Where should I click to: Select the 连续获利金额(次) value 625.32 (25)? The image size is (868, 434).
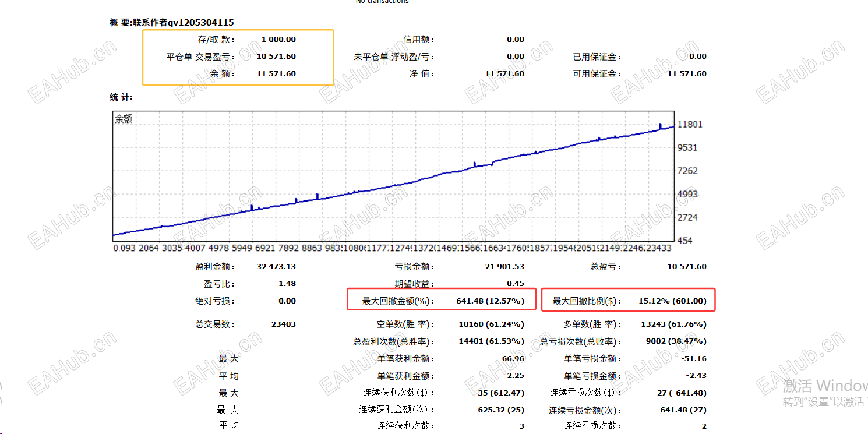click(501, 410)
